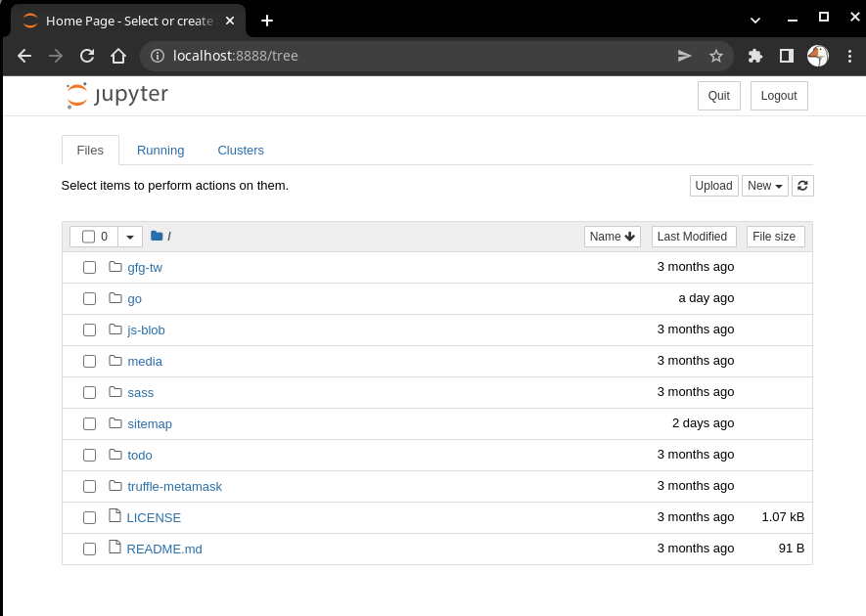Refresh the notebook file list
This screenshot has height=616, width=866.
click(x=802, y=186)
